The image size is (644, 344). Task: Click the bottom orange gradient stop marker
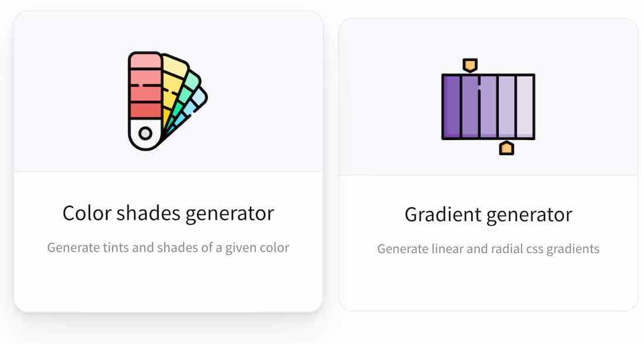click(506, 148)
